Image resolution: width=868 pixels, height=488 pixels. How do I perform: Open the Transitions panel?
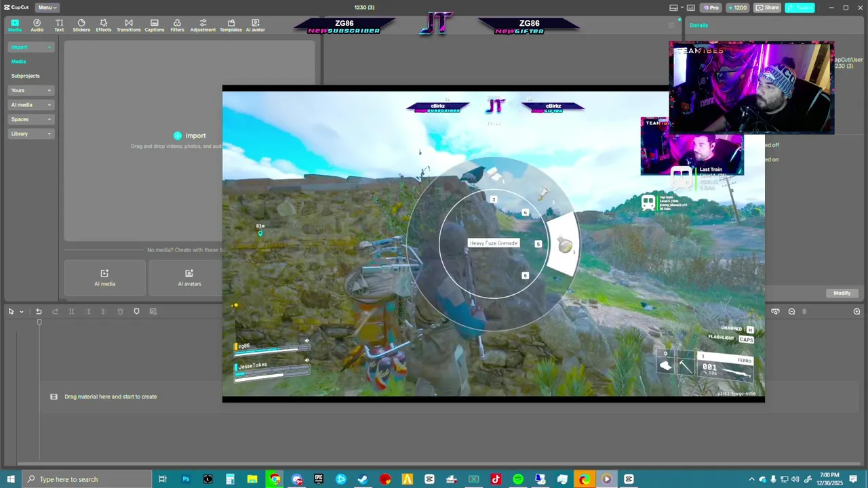coord(129,26)
